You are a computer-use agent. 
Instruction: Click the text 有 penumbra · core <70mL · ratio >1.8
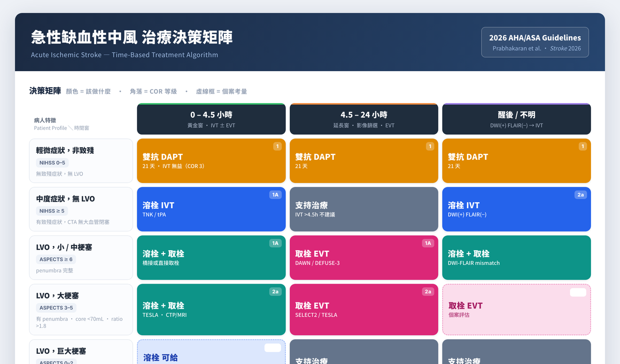pyautogui.click(x=79, y=322)
